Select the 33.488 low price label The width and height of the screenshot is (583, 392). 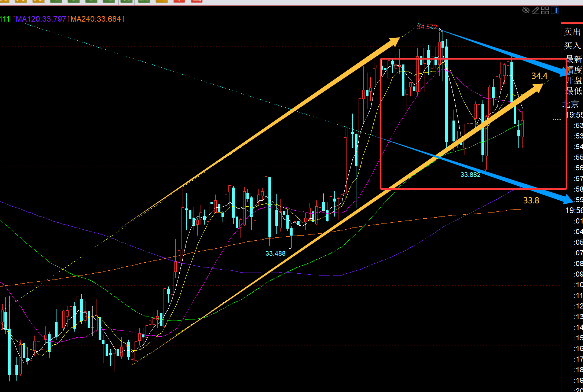click(x=275, y=254)
